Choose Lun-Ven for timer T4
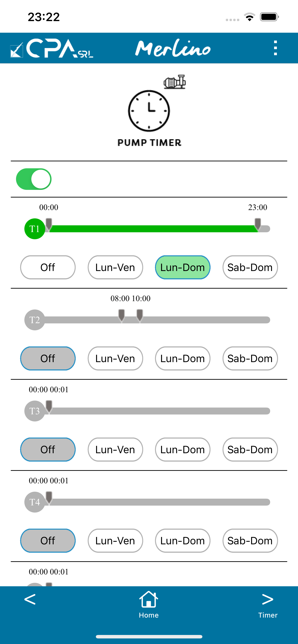This screenshot has width=298, height=644. tap(115, 541)
